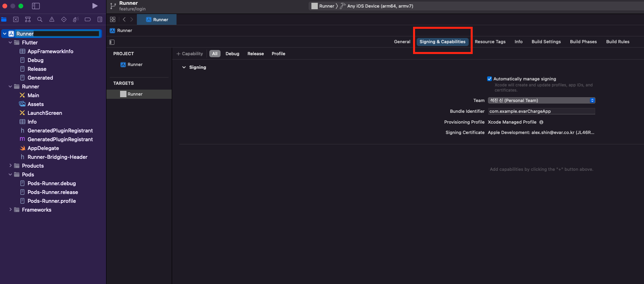Select the Release configuration filter
The width and height of the screenshot is (644, 284).
coord(255,54)
